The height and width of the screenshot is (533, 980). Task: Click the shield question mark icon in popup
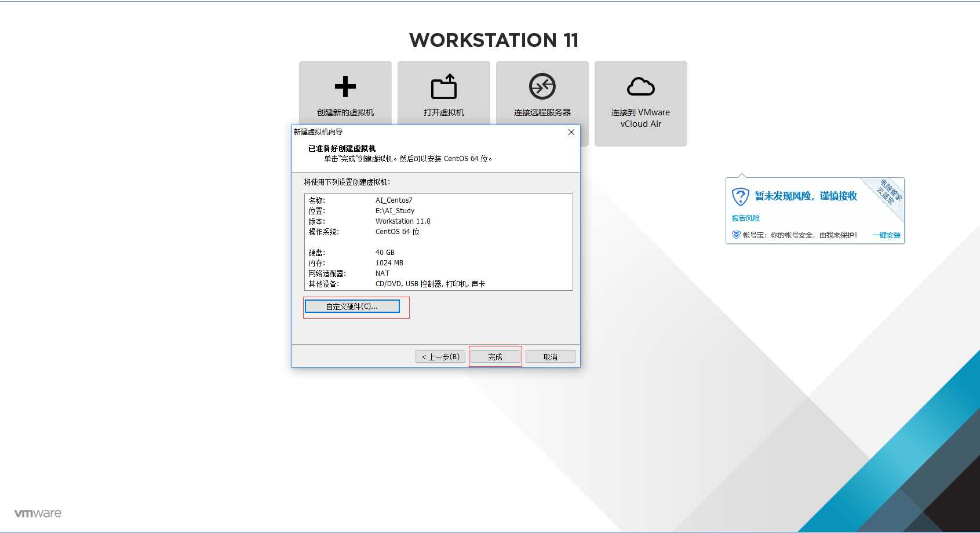[x=740, y=196]
